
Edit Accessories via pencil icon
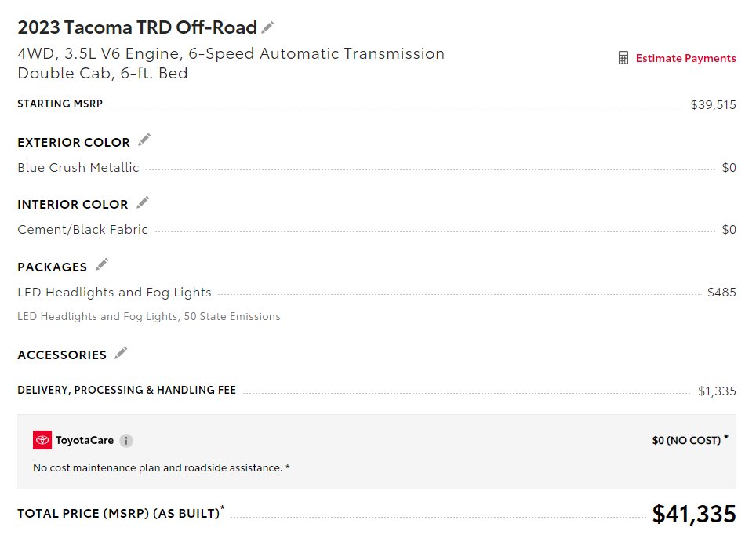(121, 352)
